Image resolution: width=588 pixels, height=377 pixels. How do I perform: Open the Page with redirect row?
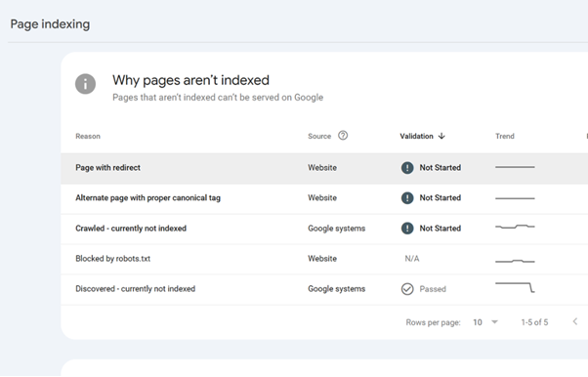pyautogui.click(x=324, y=168)
